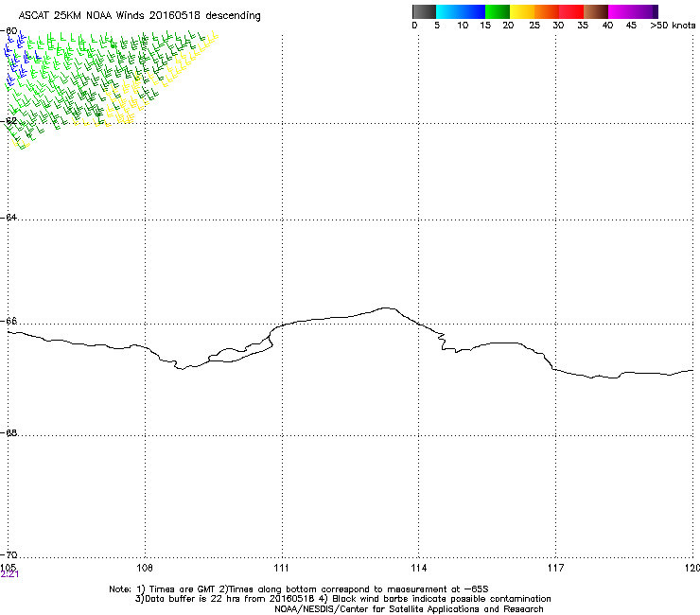Click the '10' legend tick label
This screenshot has height=615, width=700.
pos(463,26)
